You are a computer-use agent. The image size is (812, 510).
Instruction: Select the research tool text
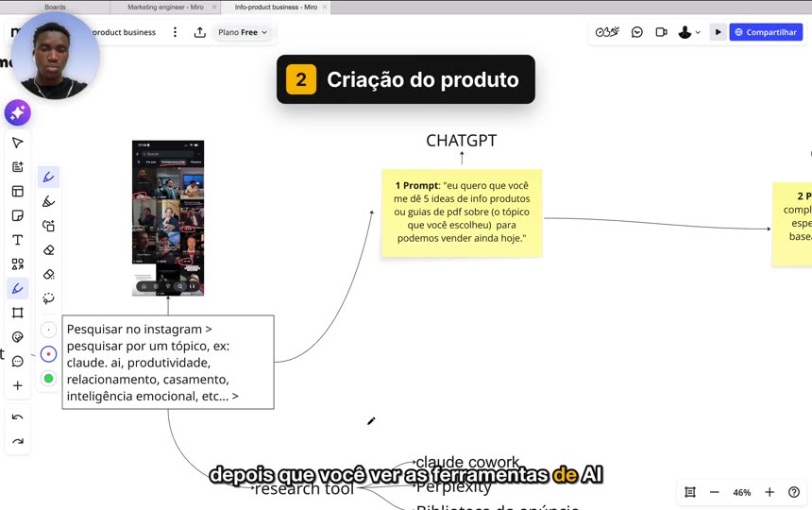coord(304,489)
